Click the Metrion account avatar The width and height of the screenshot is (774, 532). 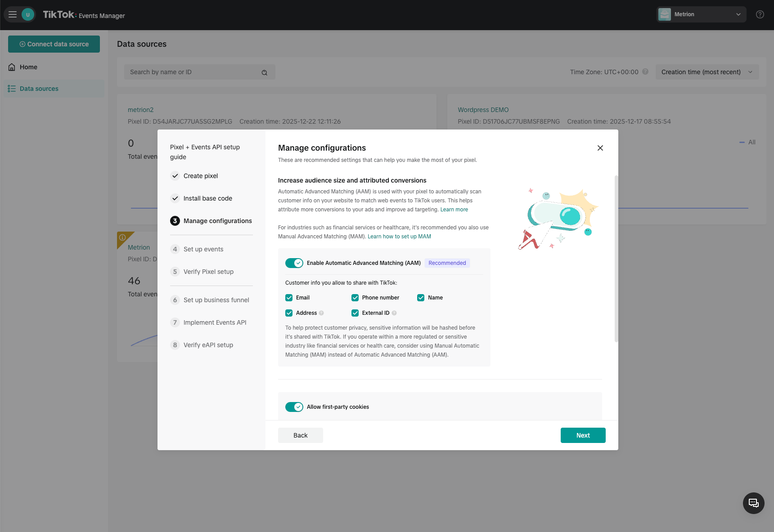click(x=665, y=14)
